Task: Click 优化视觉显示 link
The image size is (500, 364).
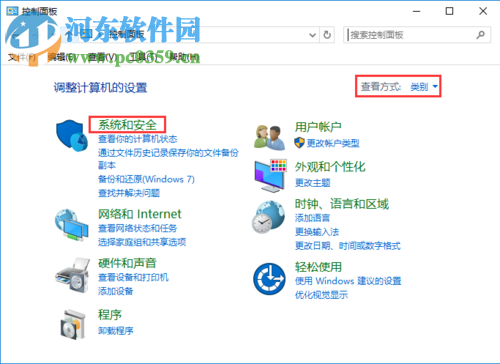Action: point(321,295)
